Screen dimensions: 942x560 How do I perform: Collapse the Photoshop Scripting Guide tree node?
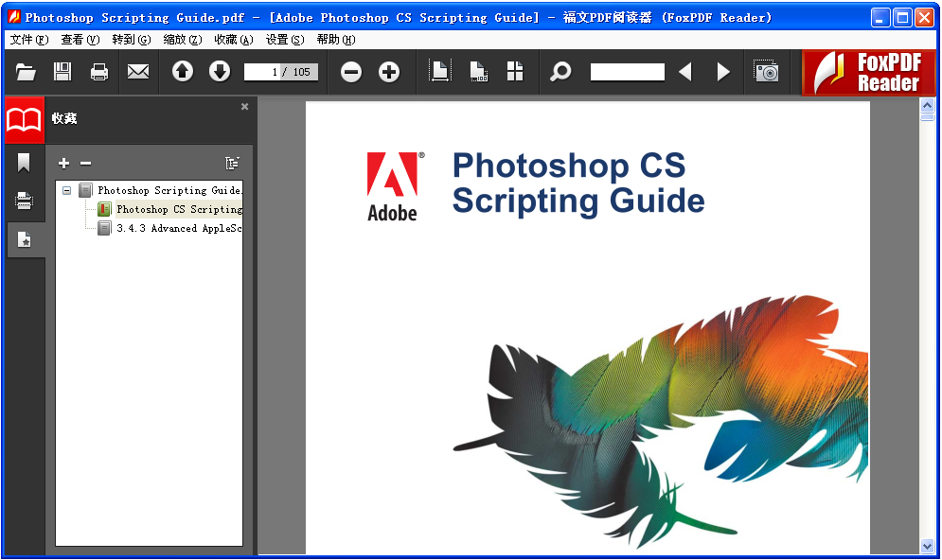(x=66, y=190)
